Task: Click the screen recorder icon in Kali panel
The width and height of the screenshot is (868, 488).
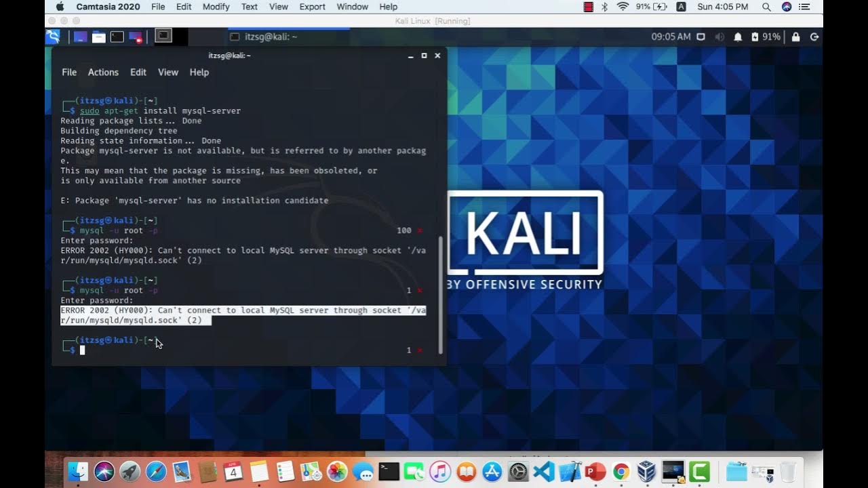Action: tap(136, 37)
